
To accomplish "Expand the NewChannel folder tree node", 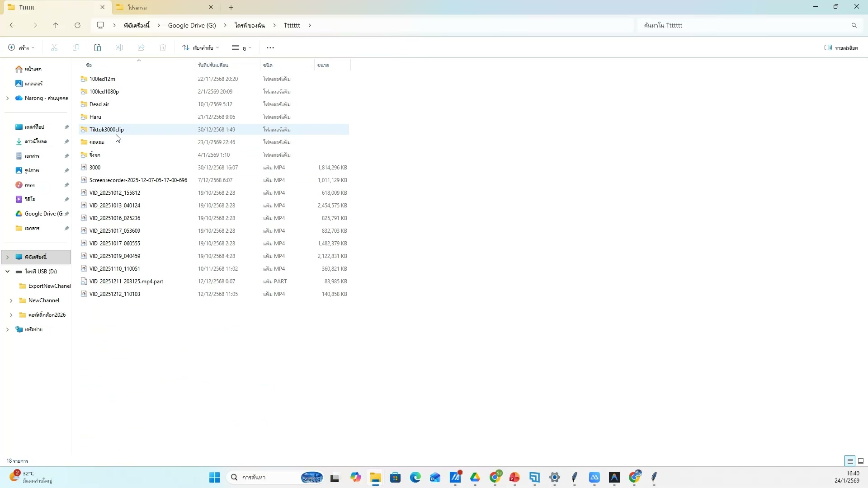I will point(11,300).
